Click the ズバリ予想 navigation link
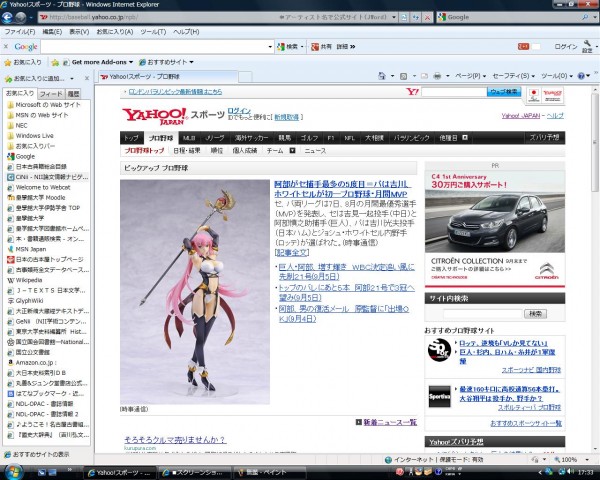Viewport: 600px width, 480px height. click(x=544, y=137)
